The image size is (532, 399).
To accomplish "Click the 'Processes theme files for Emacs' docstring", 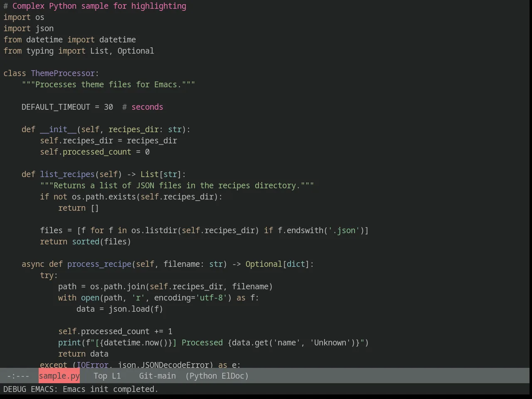I will (x=108, y=84).
